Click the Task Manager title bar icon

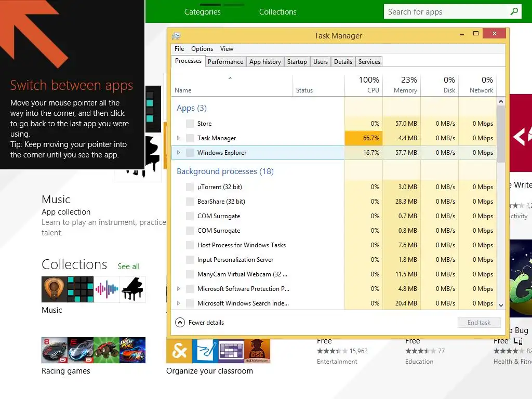click(x=176, y=36)
